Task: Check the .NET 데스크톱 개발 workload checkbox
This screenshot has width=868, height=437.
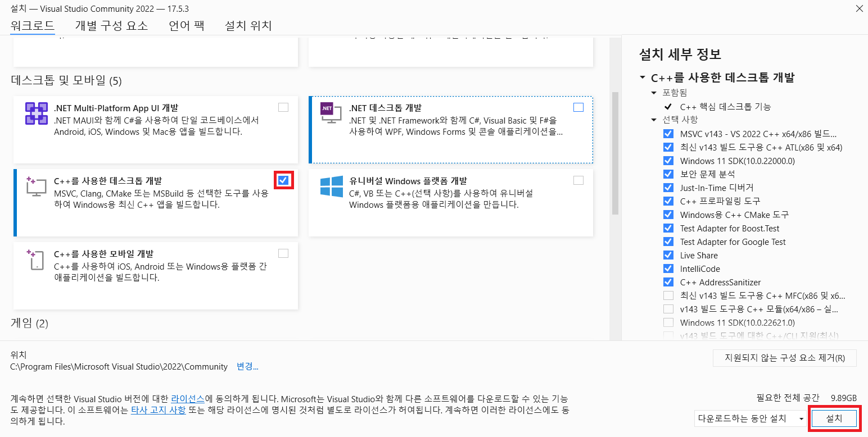Action: coord(578,107)
